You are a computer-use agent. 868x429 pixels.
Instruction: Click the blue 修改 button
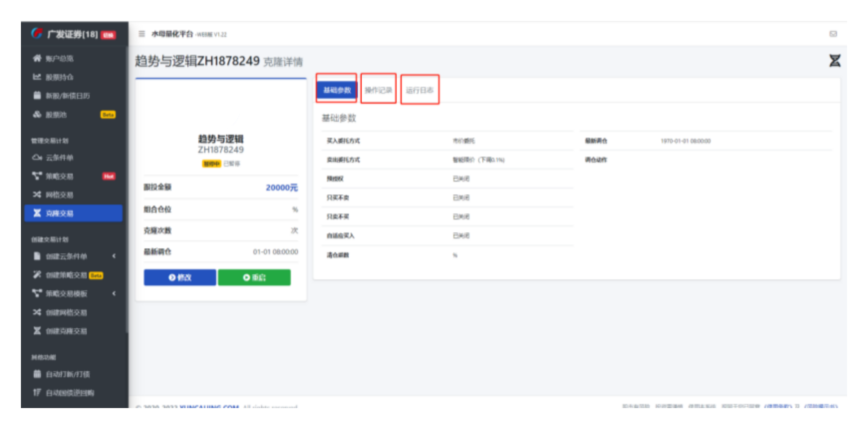pos(180,277)
